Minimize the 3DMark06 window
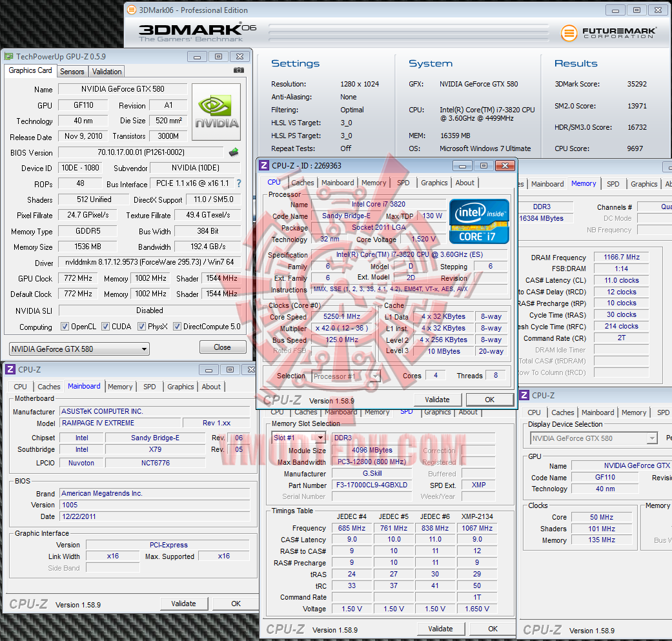This screenshot has width=672, height=641. (x=615, y=10)
